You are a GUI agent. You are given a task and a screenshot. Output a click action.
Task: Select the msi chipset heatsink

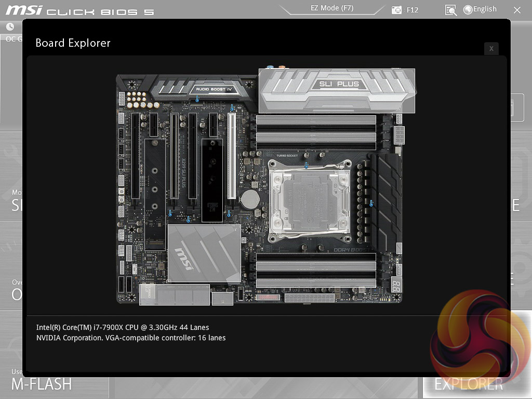pyautogui.click(x=204, y=253)
